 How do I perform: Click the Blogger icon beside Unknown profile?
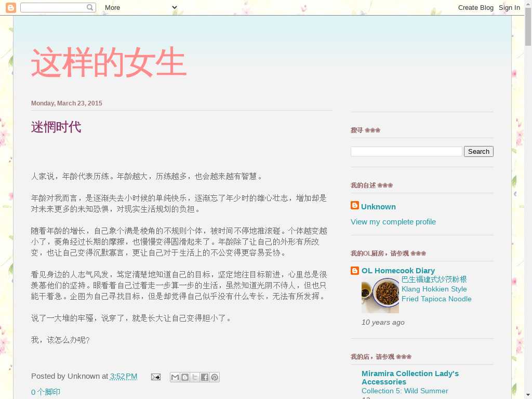tap(355, 206)
